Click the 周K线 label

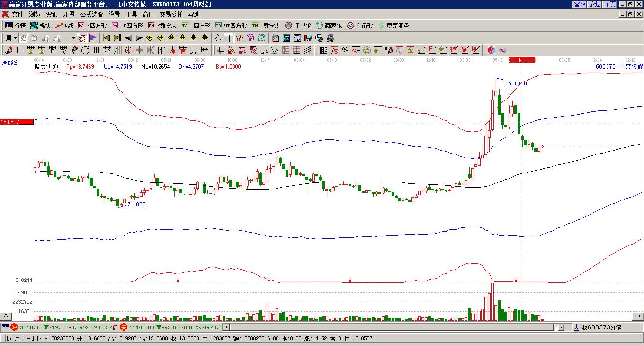(x=9, y=63)
